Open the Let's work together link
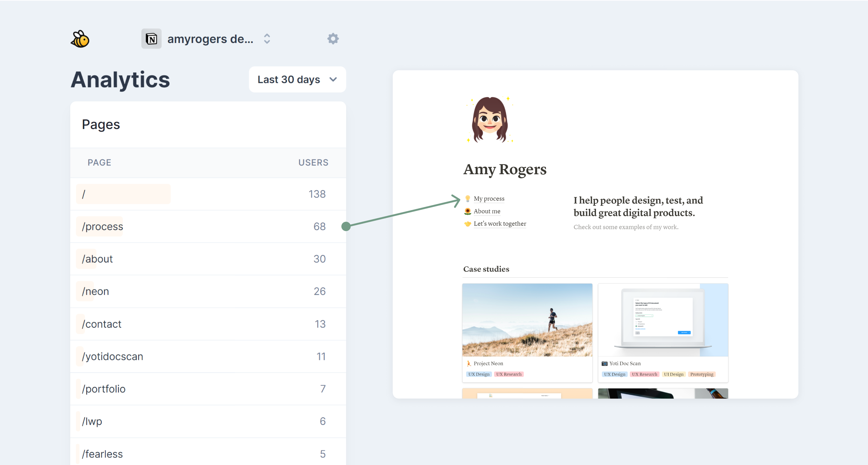This screenshot has width=868, height=465. pos(499,224)
